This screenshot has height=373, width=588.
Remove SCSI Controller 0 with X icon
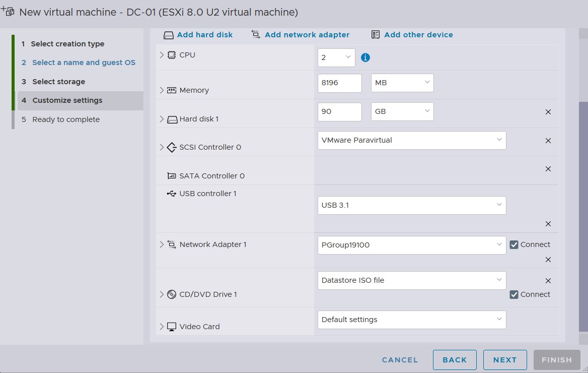click(548, 141)
